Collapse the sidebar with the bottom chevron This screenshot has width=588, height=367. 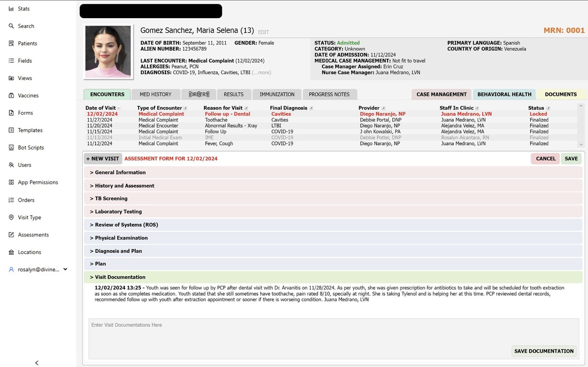[37, 363]
